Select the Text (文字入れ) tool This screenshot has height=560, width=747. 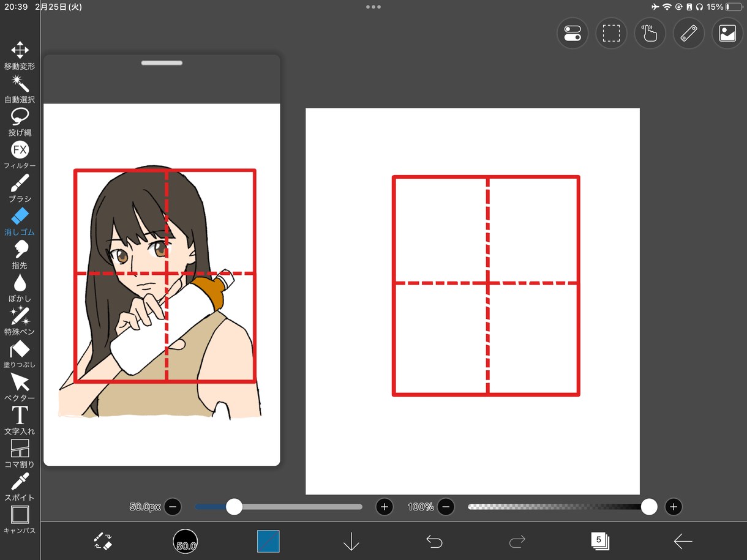coord(20,420)
